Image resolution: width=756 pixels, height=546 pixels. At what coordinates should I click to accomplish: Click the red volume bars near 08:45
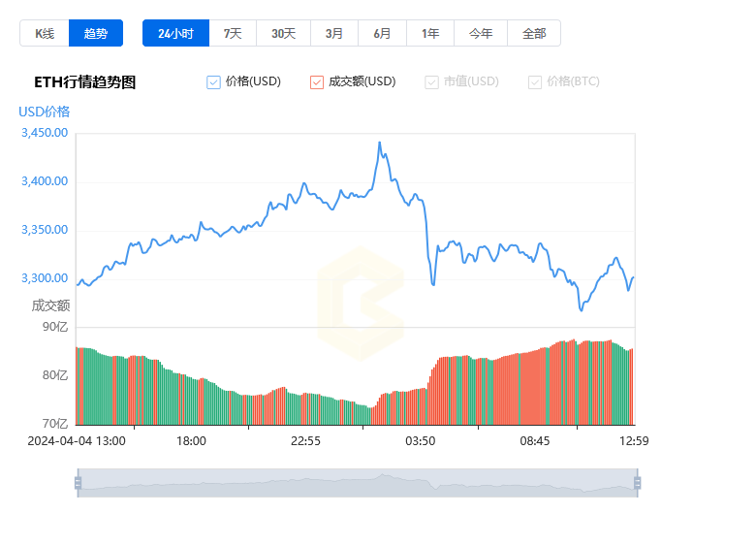[534, 390]
